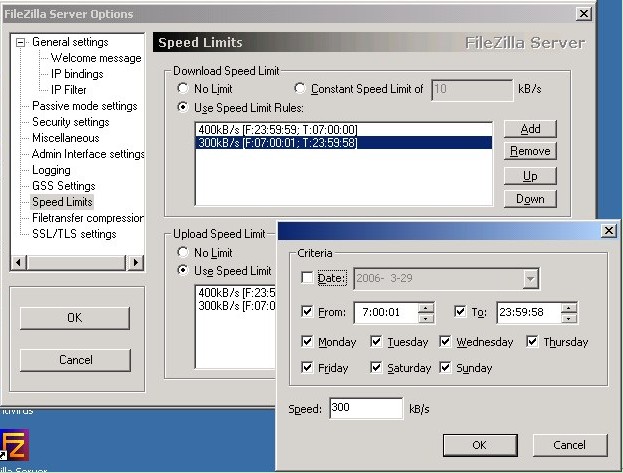Uncheck the Monday checkbox
Viewport: 623px width, 473px height.
coord(307,342)
